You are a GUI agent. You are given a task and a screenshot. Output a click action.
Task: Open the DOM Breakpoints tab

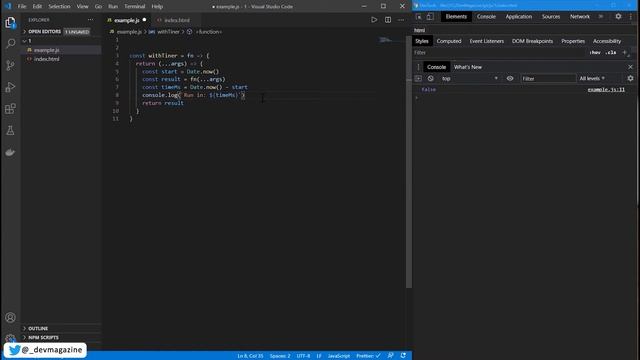tap(532, 41)
